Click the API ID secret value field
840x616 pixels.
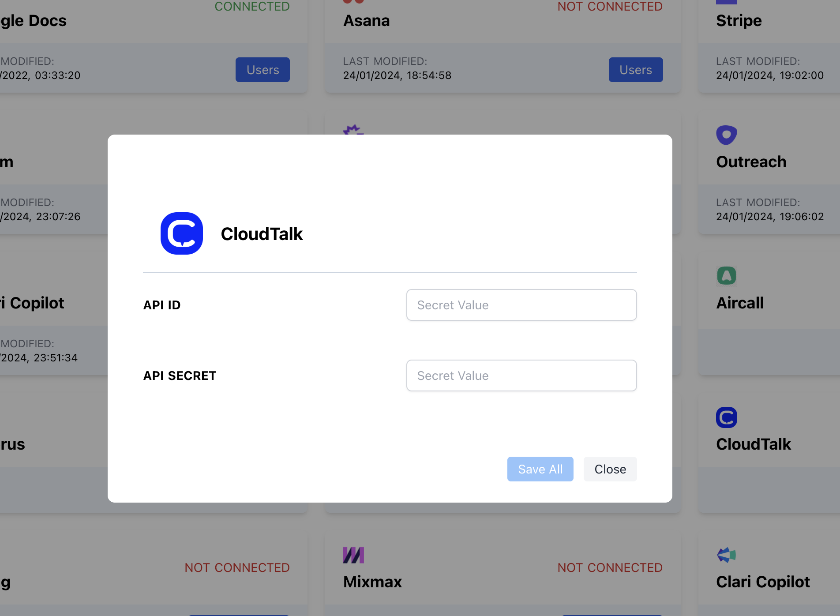pos(521,305)
